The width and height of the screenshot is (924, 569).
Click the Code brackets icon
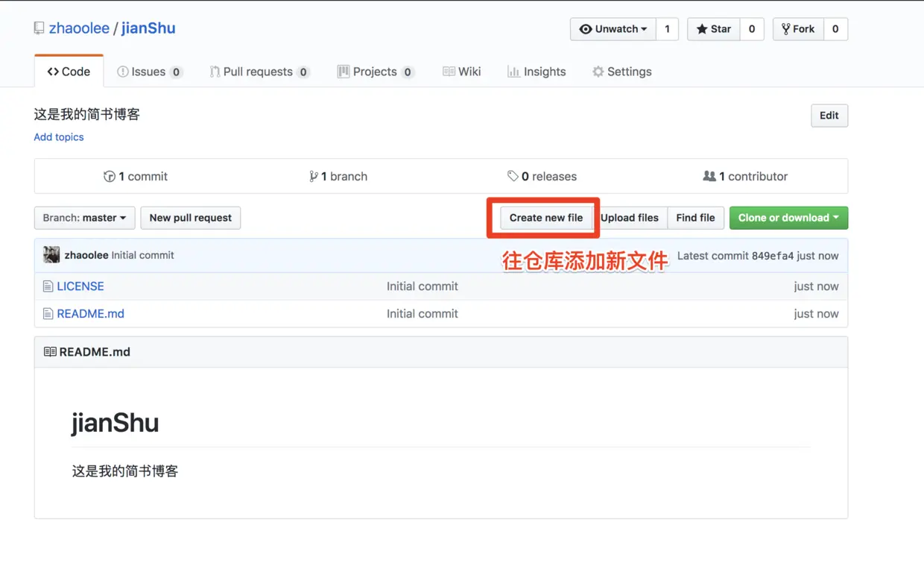pos(53,72)
